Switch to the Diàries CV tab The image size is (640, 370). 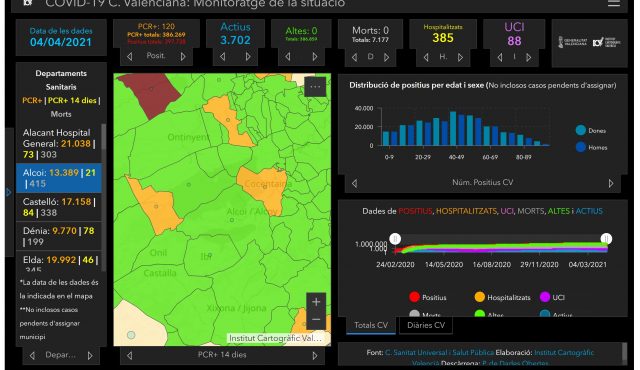tap(426, 326)
